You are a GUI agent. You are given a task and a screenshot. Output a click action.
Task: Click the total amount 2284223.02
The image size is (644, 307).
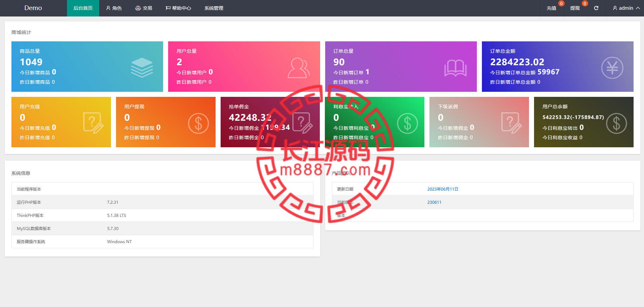coord(517,62)
